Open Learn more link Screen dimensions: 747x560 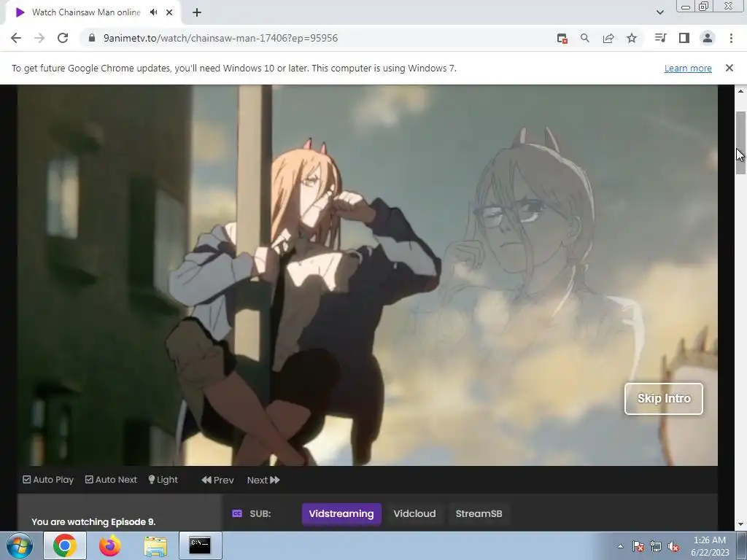coord(688,68)
